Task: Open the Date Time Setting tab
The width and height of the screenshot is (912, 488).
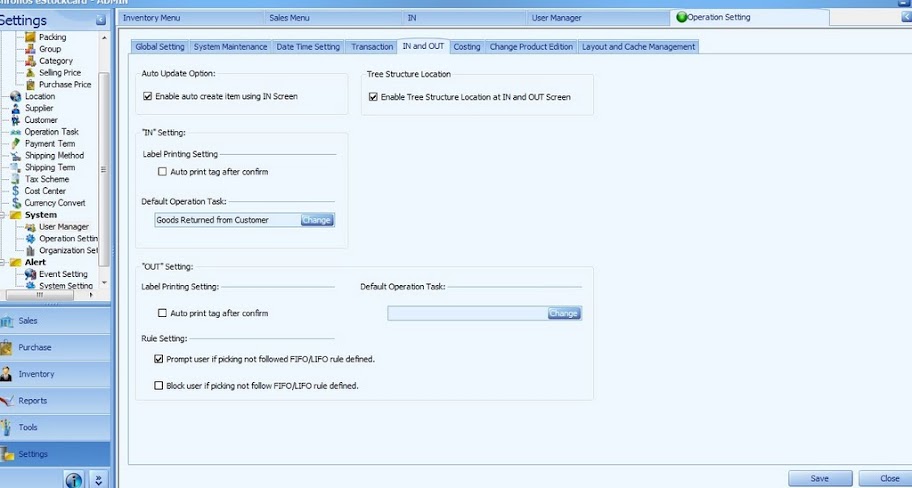Action: (x=308, y=47)
